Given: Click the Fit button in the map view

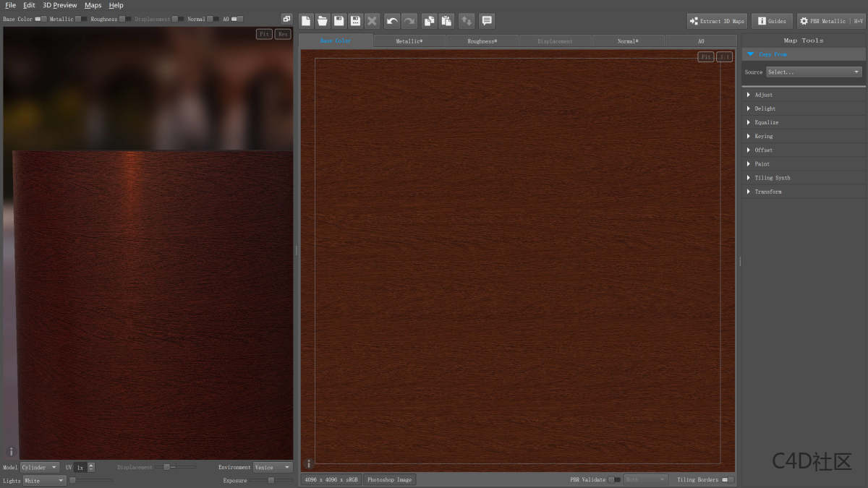Looking at the screenshot, I should click(705, 56).
